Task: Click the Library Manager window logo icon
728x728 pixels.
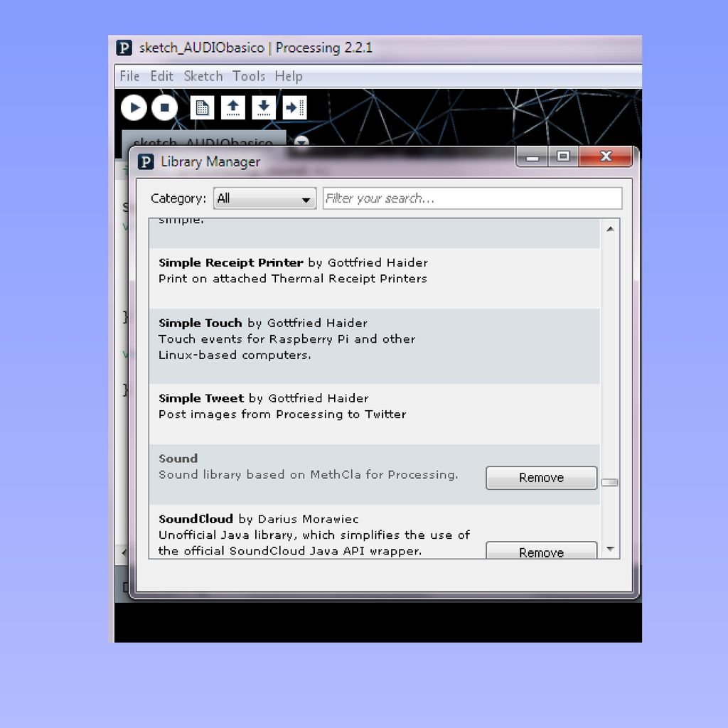Action: point(145,161)
